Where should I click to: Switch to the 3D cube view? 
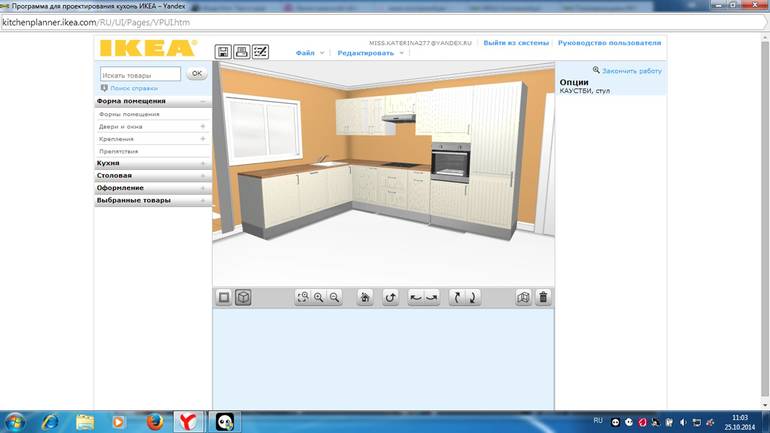tap(242, 297)
